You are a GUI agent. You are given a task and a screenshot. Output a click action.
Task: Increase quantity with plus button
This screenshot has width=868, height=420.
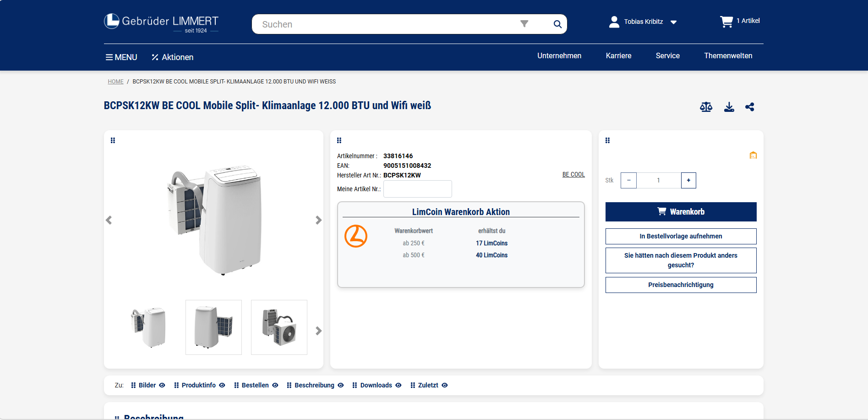[688, 180]
